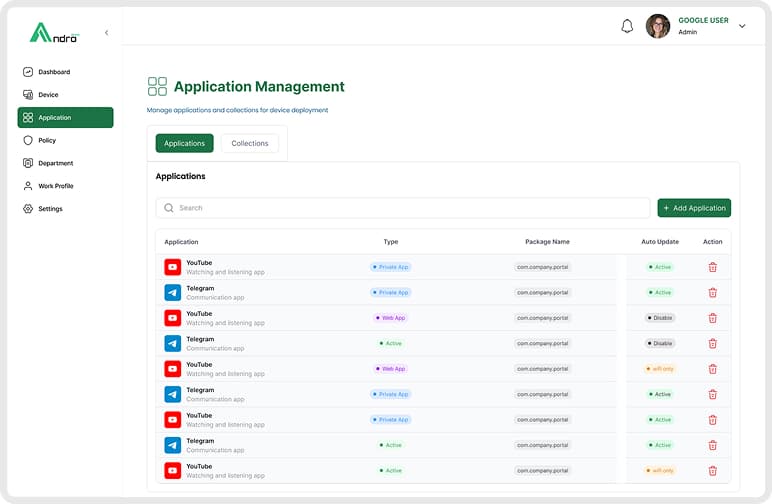Viewport: 772px width, 504px height.
Task: Expand the user account dropdown arrow
Action: click(x=742, y=27)
